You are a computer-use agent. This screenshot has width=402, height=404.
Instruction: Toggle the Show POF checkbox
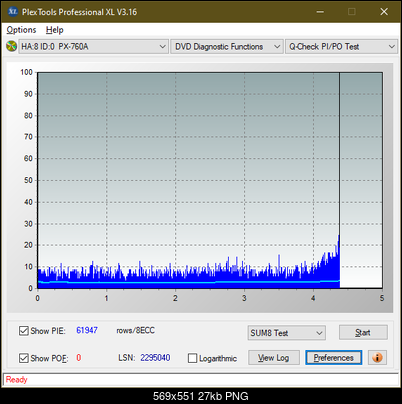click(x=24, y=358)
